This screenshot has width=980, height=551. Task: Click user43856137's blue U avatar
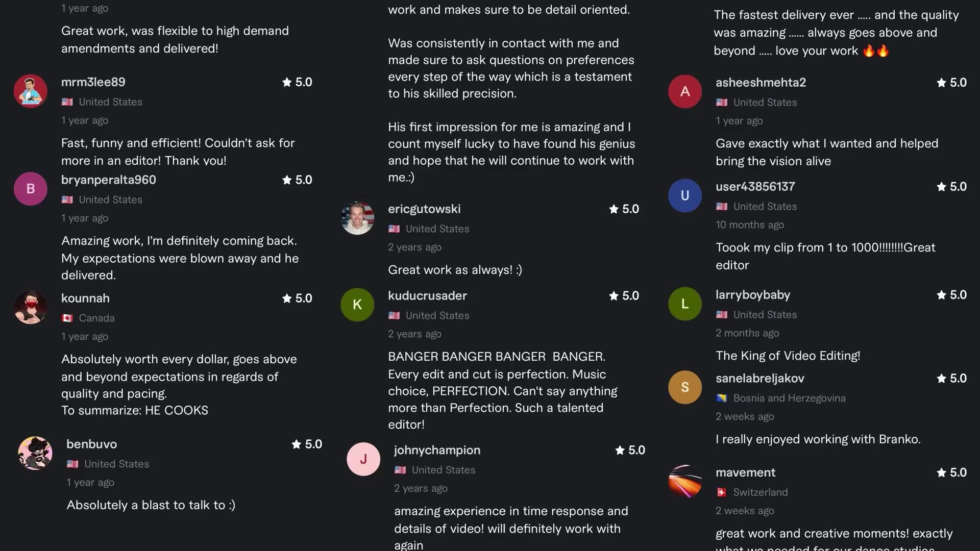pyautogui.click(x=685, y=195)
